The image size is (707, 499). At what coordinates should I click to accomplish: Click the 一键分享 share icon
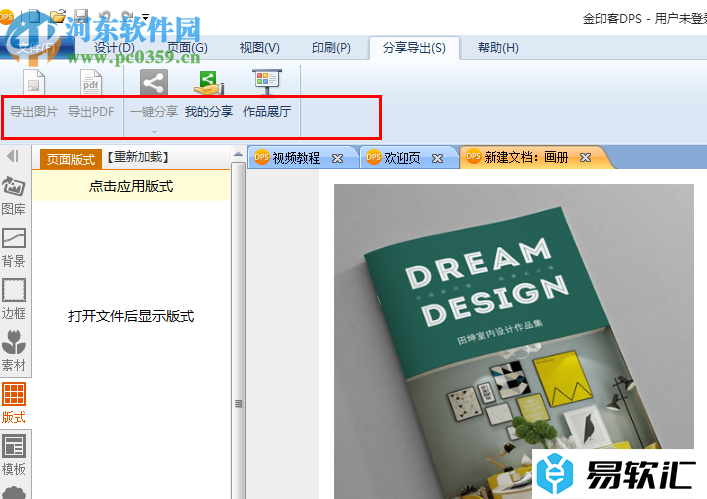click(x=154, y=82)
